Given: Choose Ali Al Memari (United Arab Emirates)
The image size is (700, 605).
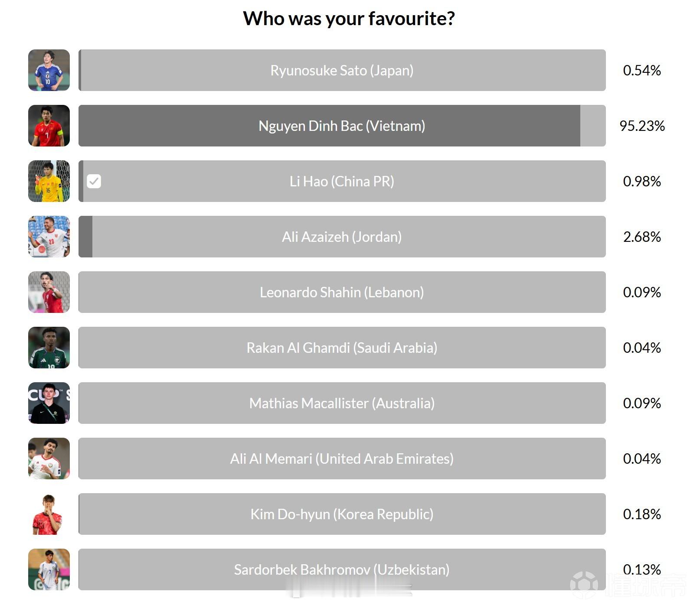Looking at the screenshot, I should pos(342,459).
